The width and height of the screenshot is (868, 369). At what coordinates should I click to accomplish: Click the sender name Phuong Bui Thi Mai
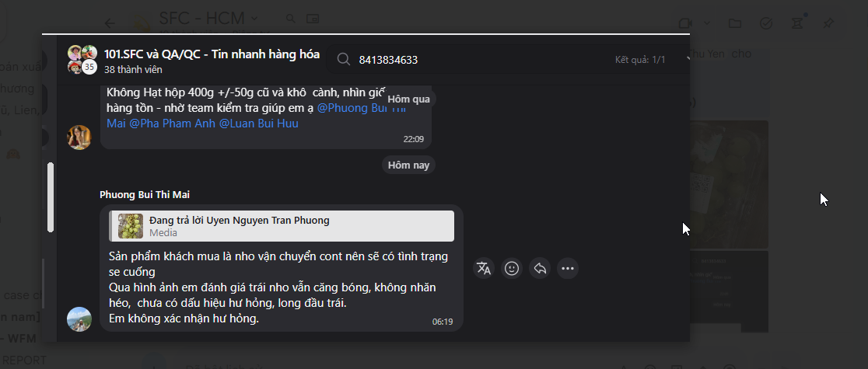[145, 195]
